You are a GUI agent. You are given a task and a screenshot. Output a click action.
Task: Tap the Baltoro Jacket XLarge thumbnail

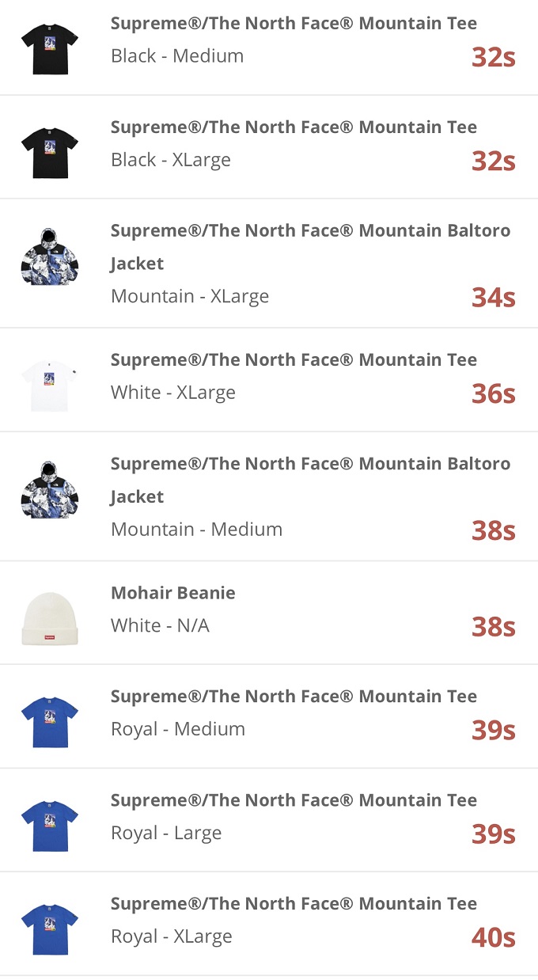pos(49,258)
